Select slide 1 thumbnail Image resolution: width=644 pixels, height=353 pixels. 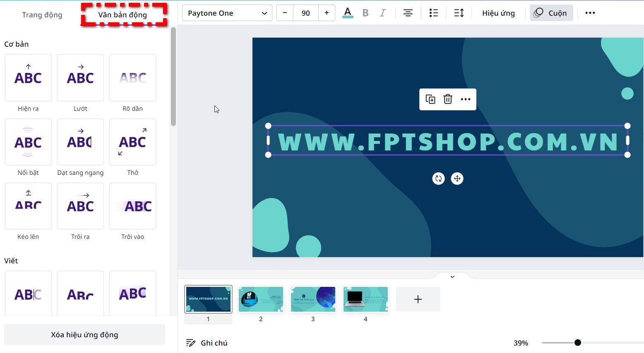pos(208,299)
